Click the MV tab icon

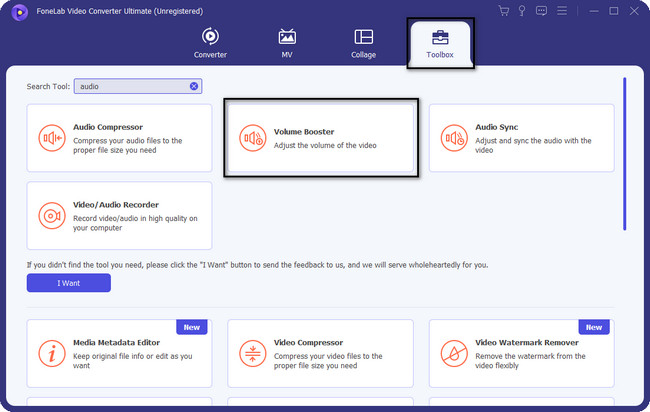coord(287,37)
